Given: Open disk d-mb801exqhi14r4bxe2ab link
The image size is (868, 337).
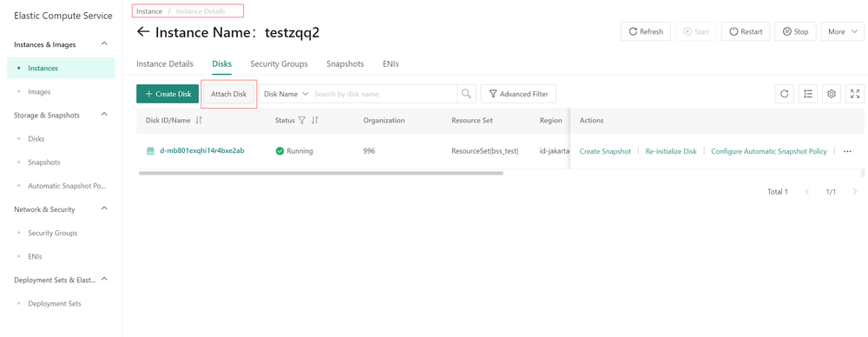Looking at the screenshot, I should (202, 151).
